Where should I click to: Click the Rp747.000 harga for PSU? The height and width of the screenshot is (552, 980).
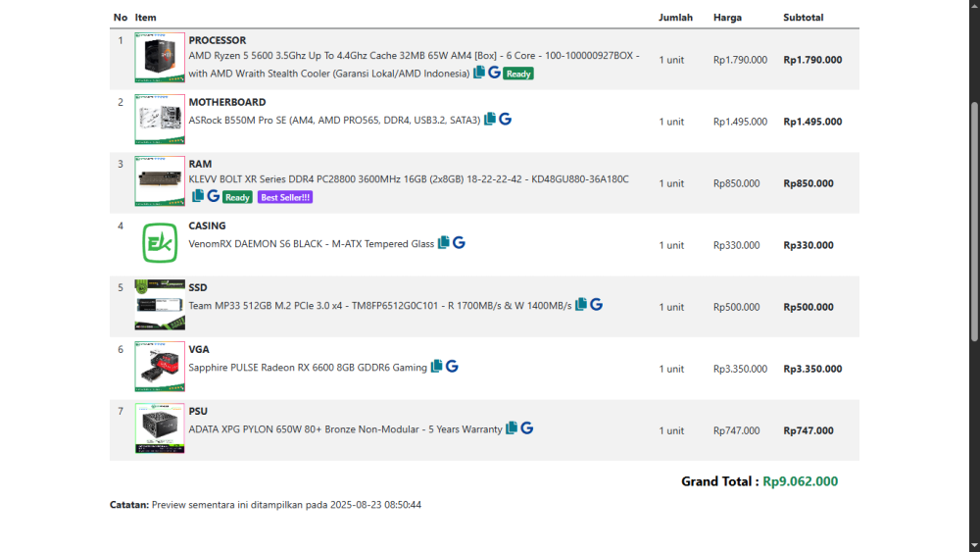point(736,430)
